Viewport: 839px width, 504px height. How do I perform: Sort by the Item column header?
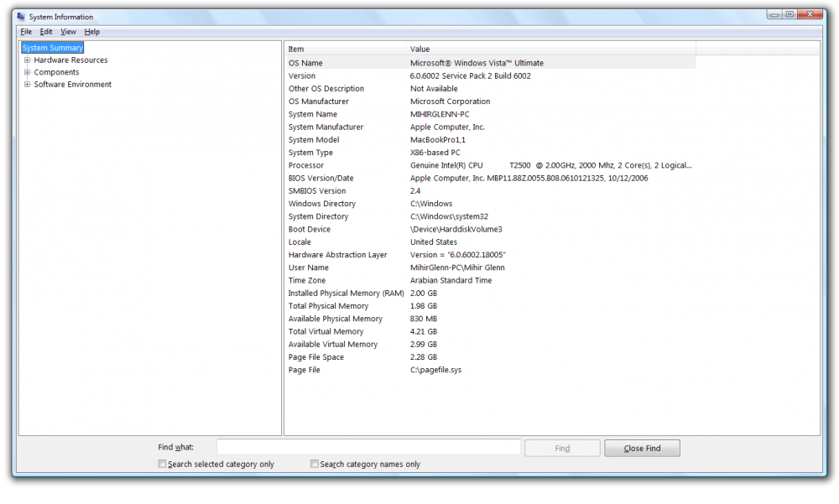click(x=345, y=49)
